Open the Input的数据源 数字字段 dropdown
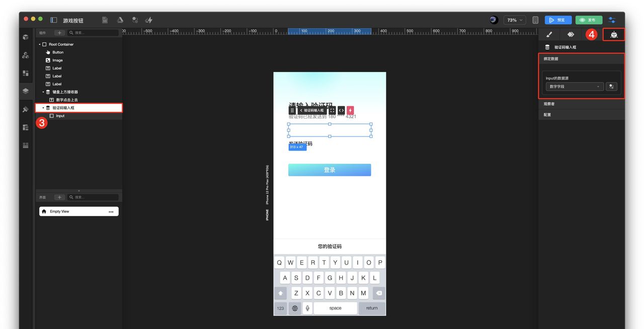This screenshot has width=644, height=329. coord(575,87)
